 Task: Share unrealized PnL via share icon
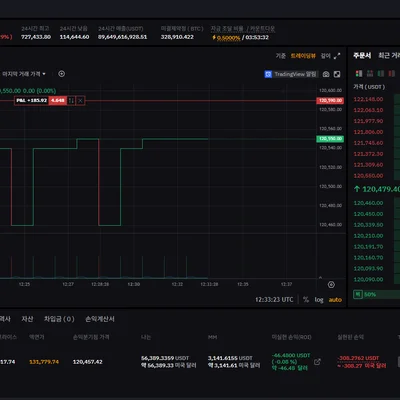(317, 362)
